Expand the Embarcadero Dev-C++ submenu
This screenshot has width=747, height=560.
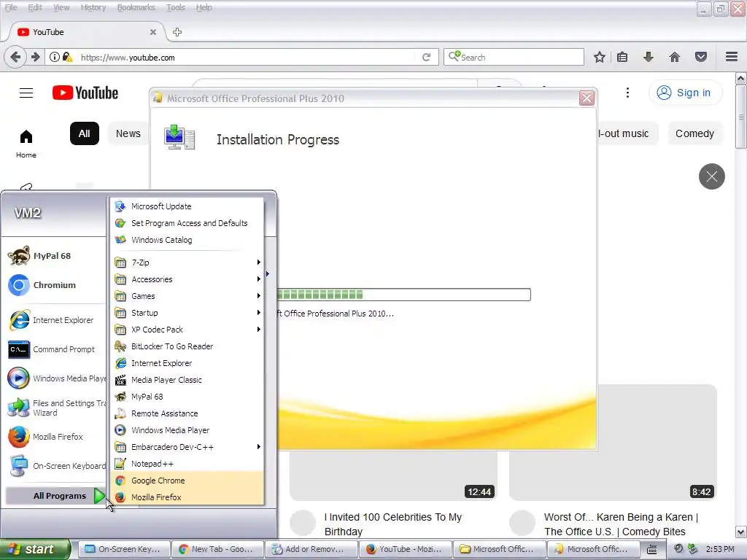[187, 447]
